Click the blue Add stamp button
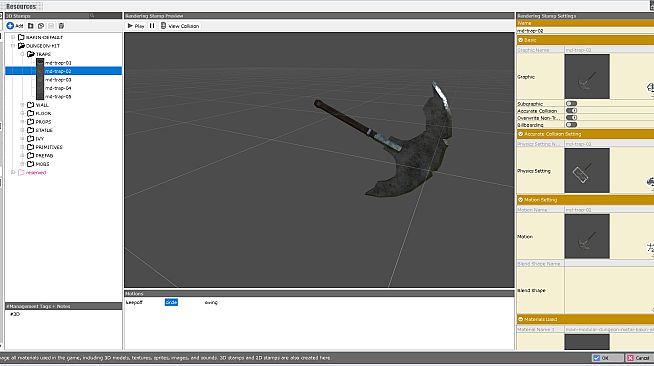 [x=15, y=26]
